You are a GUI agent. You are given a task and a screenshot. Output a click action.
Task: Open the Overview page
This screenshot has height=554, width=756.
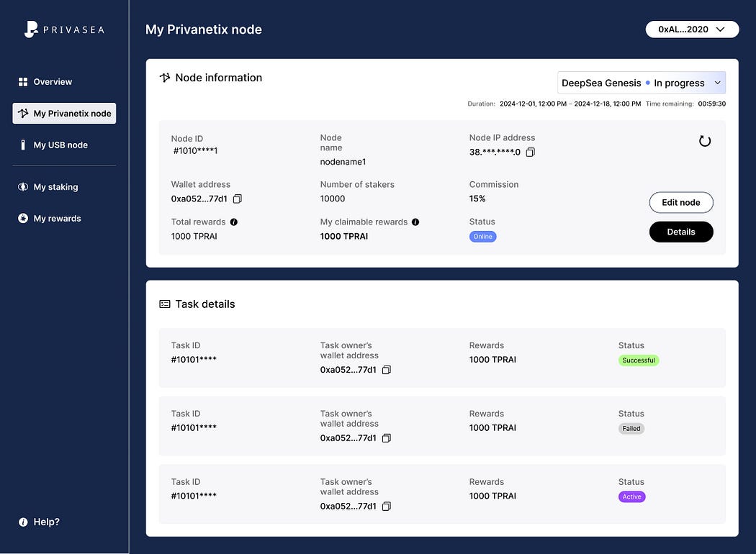tap(45, 82)
